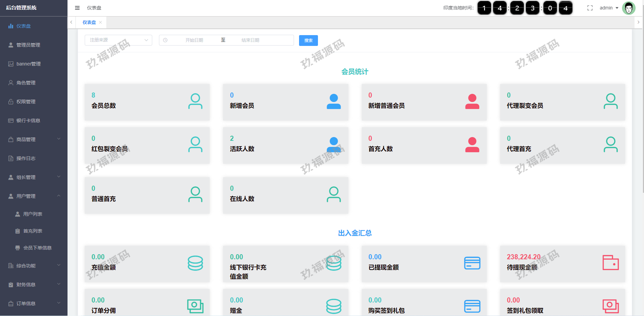
Task: Click the wallet icon on 待提现金额 card
Action: (610, 263)
